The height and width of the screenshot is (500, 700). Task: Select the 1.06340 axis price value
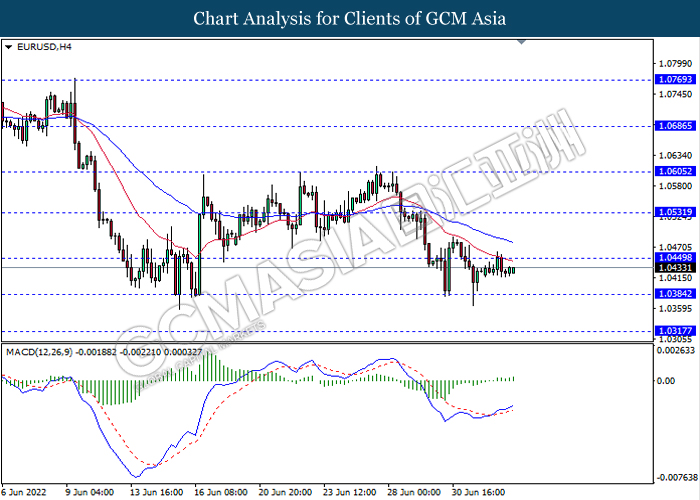675,156
